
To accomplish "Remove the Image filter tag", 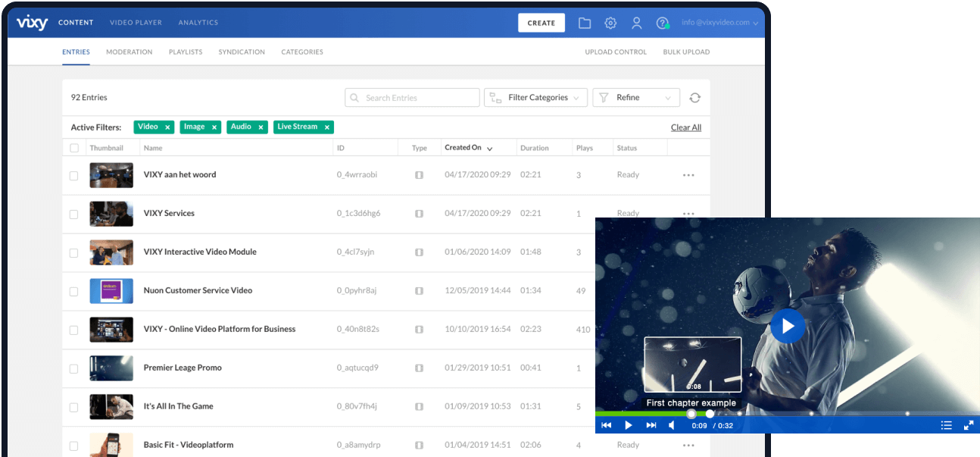I will [x=214, y=127].
